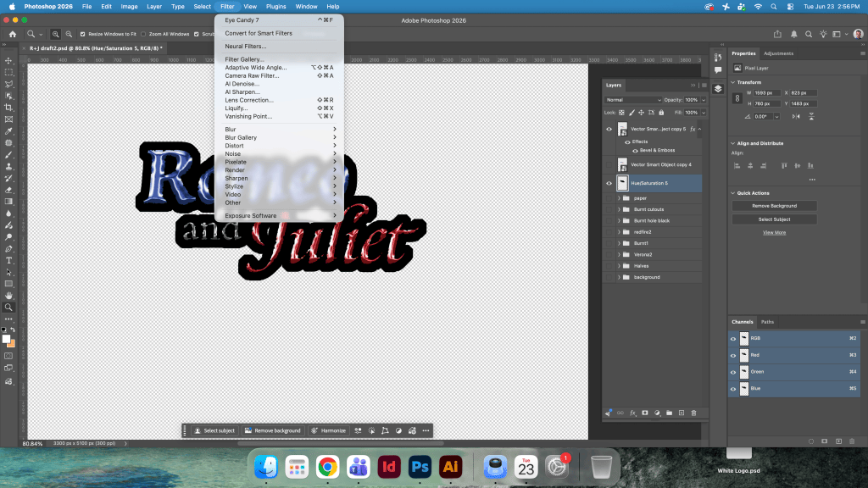Image resolution: width=868 pixels, height=488 pixels.
Task: Expand the paper layer group
Action: pyautogui.click(x=619, y=198)
